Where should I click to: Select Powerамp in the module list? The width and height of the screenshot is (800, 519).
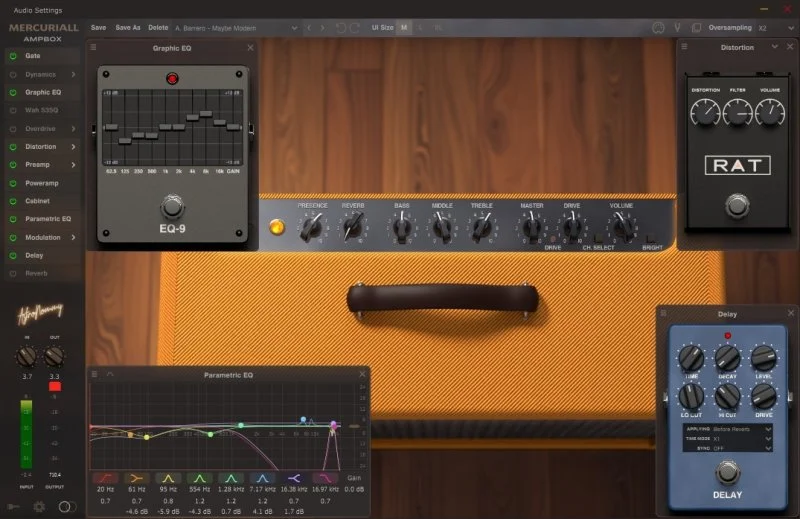click(x=42, y=183)
